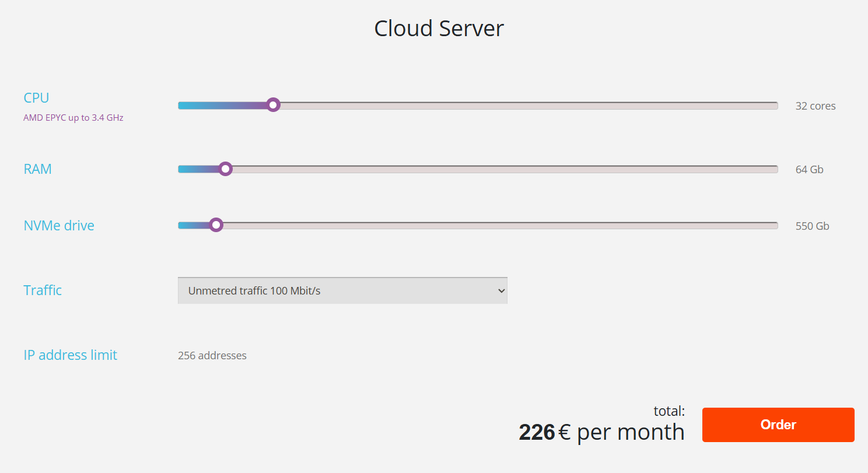Click the 32 cores value

click(815, 106)
